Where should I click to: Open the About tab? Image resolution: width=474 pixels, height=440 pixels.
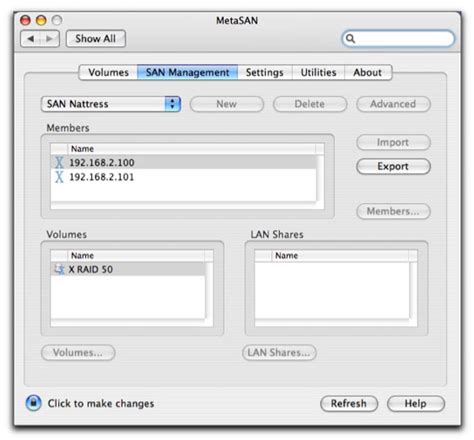[x=368, y=72]
